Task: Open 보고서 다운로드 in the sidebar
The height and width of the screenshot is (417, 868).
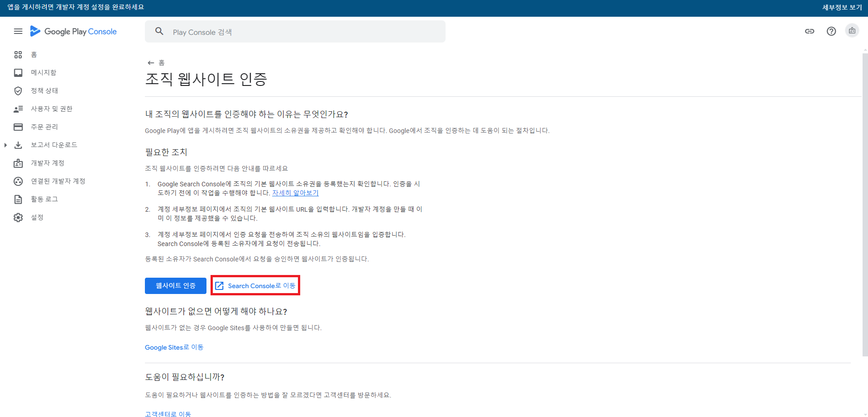Action: click(54, 145)
